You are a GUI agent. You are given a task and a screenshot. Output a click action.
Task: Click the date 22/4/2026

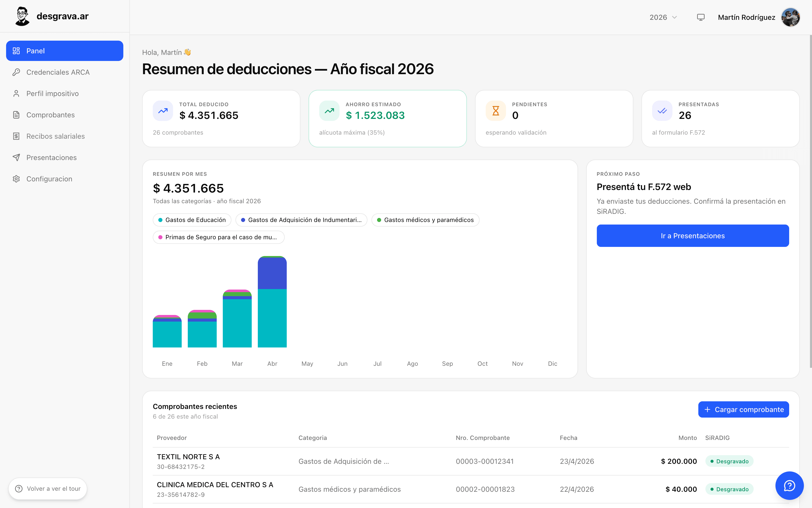[577, 489]
